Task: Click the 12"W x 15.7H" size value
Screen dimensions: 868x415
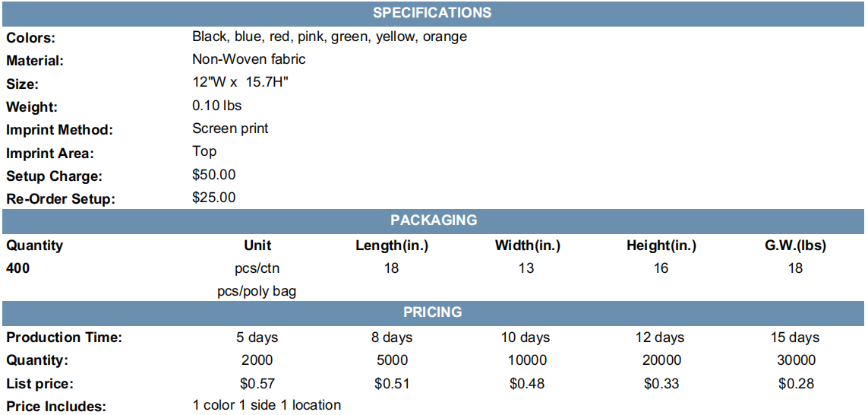Action: click(x=240, y=82)
